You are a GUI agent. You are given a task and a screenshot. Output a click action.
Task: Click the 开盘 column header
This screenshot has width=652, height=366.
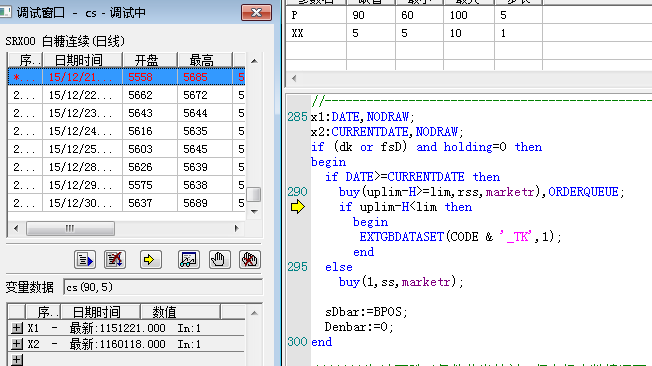tap(150, 60)
